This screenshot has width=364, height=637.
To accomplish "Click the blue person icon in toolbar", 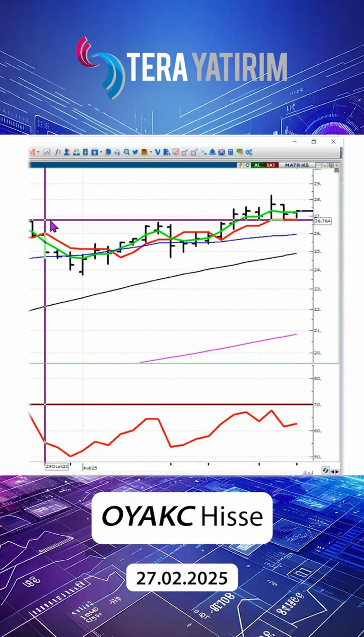I will point(67,152).
